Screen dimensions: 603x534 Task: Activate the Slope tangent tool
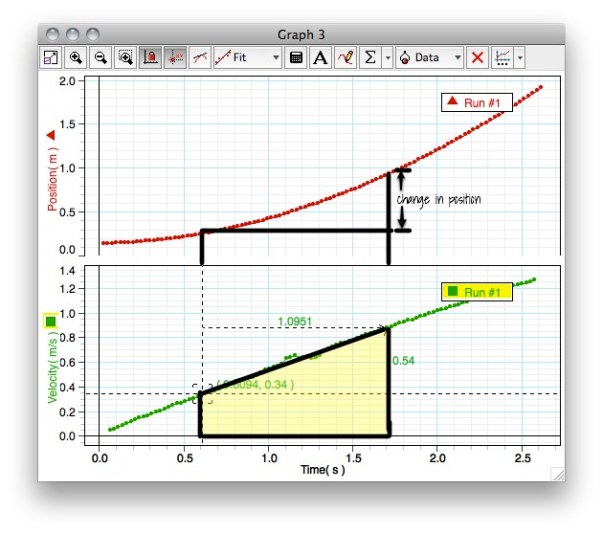click(200, 58)
